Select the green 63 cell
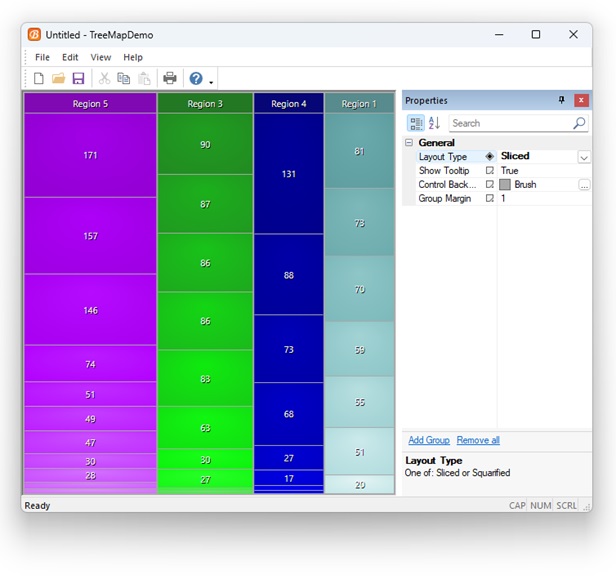This screenshot has width=616, height=579. (x=205, y=427)
